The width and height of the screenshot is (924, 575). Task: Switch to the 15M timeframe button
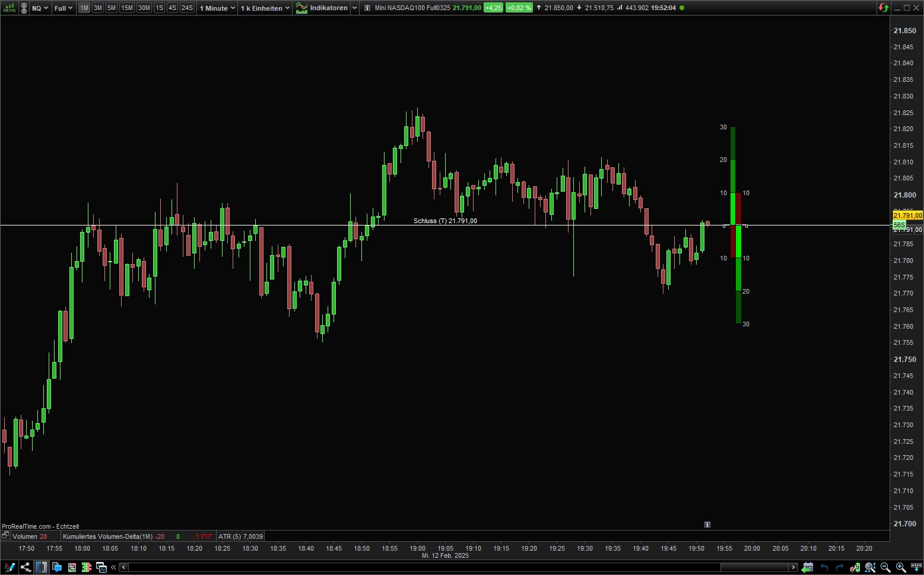pyautogui.click(x=127, y=8)
